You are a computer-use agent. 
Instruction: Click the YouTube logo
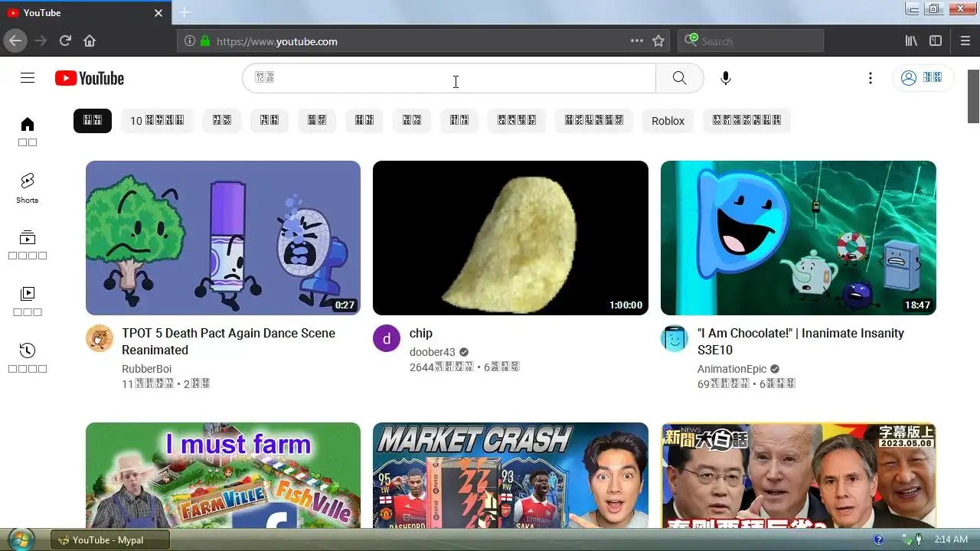pos(90,78)
